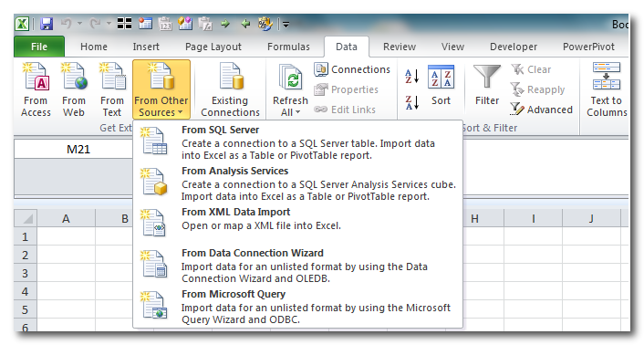Select the Data tab
Screen dimensions: 644x345
(347, 47)
